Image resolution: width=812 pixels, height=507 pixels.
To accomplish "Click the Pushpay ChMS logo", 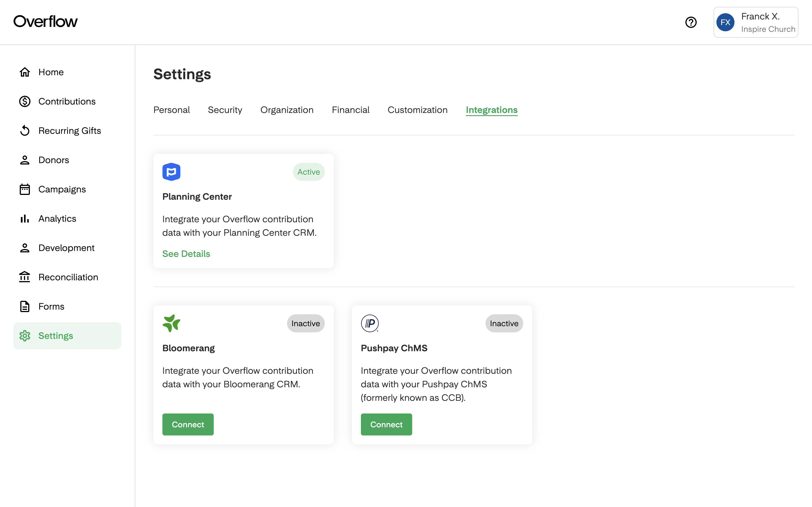I will (x=370, y=323).
